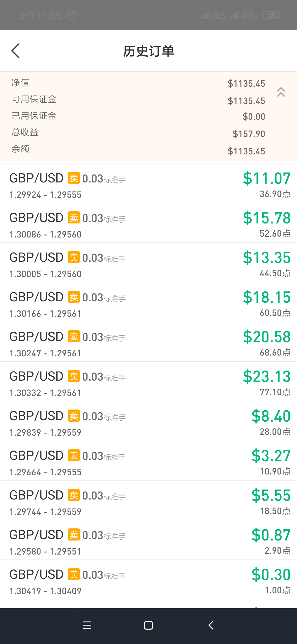The height and width of the screenshot is (644, 297).
Task: Tap the $20.58 profit order row
Action: [148, 342]
